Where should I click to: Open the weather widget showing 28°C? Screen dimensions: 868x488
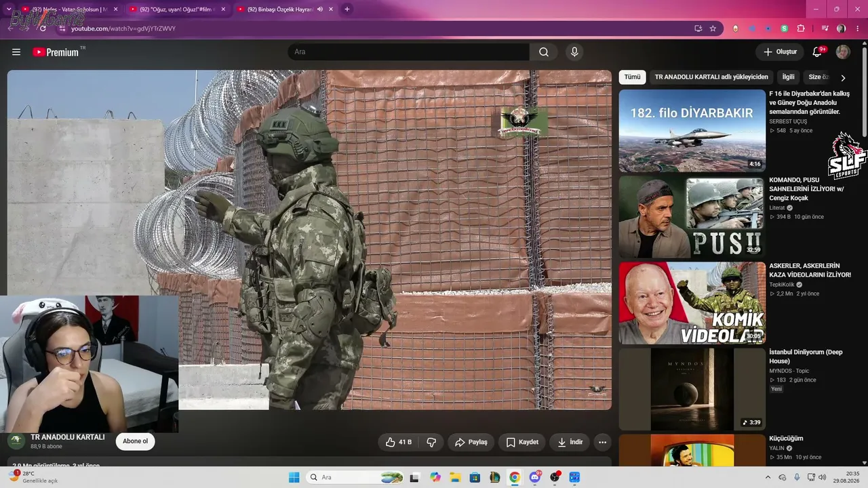click(33, 476)
